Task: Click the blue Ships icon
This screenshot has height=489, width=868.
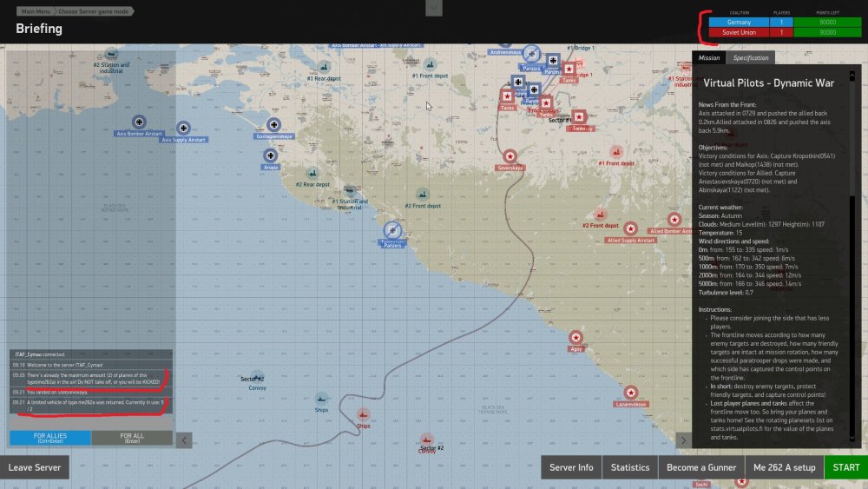Action: coord(322,399)
